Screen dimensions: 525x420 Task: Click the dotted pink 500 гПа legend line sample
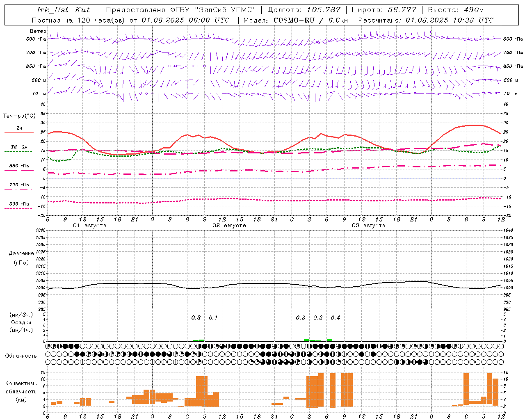(18, 208)
